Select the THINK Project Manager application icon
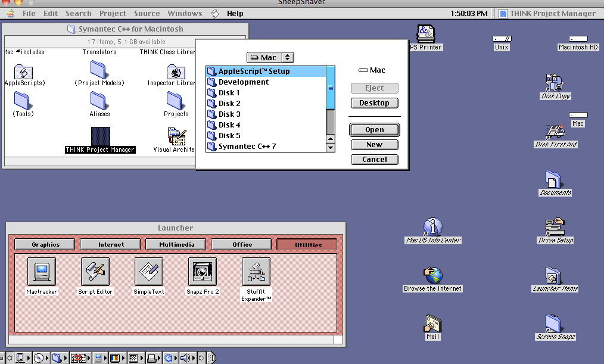The height and width of the screenshot is (364, 604). pos(100,136)
